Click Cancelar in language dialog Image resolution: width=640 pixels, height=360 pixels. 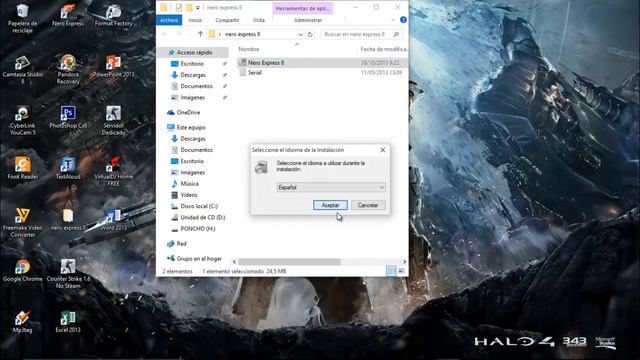coord(368,205)
